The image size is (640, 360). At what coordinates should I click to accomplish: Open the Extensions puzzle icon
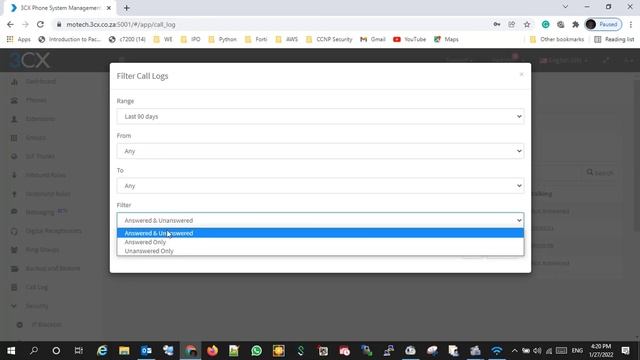click(x=576, y=24)
